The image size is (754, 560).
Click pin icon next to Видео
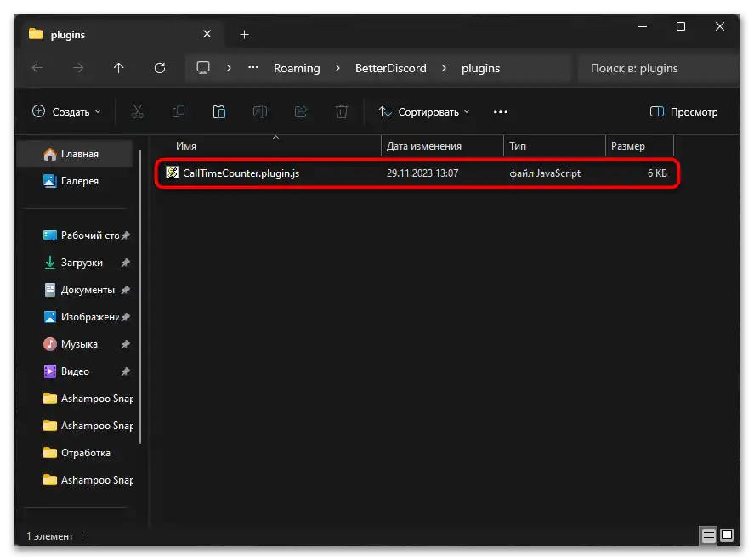coord(126,371)
